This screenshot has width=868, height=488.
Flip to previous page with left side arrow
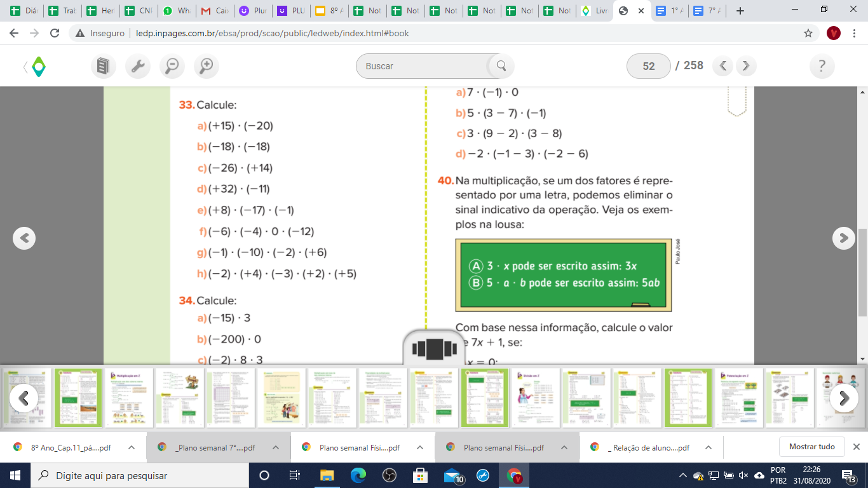(x=24, y=238)
